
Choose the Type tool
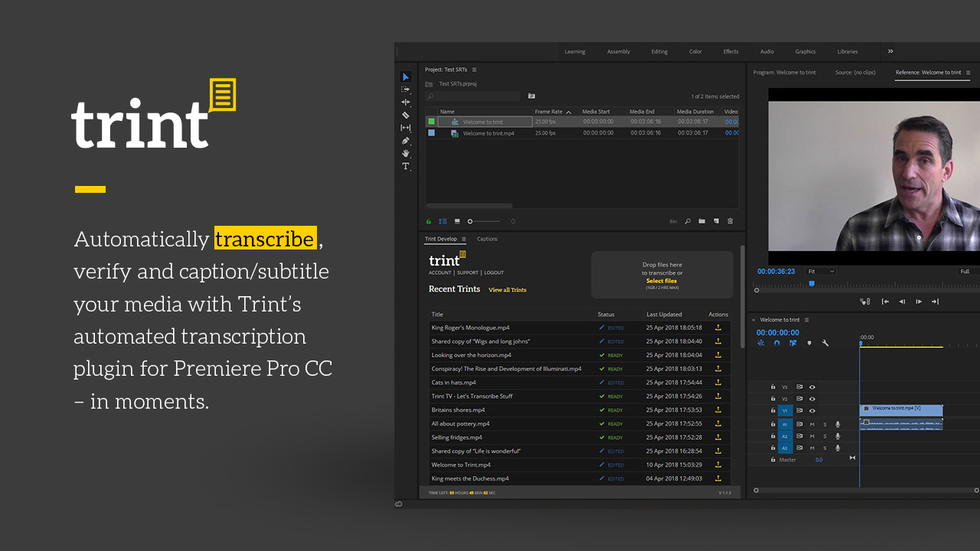pyautogui.click(x=406, y=166)
